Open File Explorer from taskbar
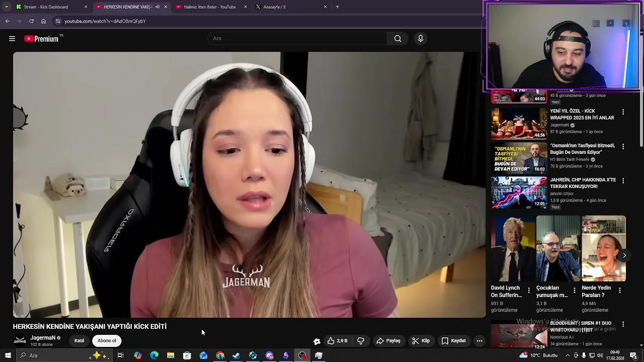This screenshot has width=644, height=362. (x=171, y=355)
